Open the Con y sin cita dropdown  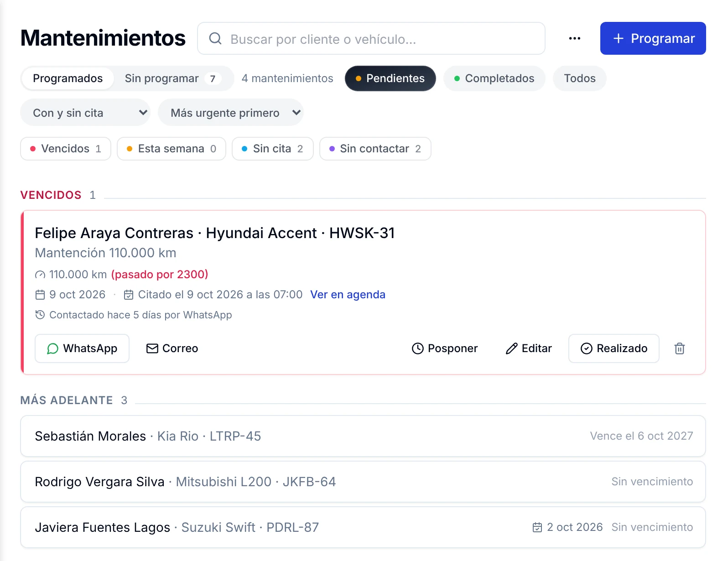(x=85, y=113)
